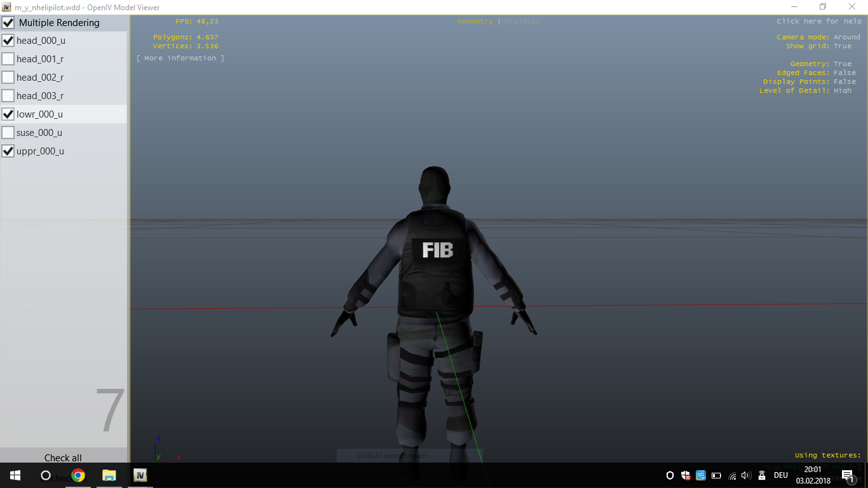
Task: Expand the More information section
Action: pyautogui.click(x=180, y=58)
